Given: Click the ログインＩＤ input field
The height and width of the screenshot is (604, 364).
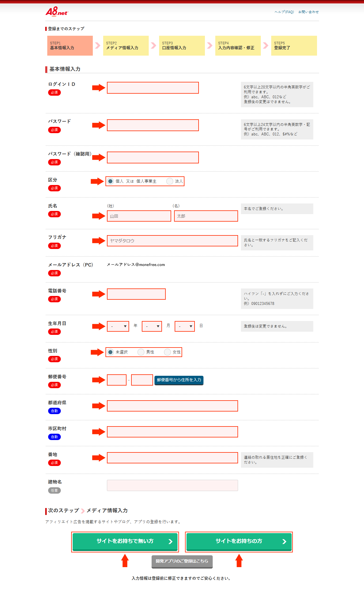Looking at the screenshot, I should click(x=152, y=87).
